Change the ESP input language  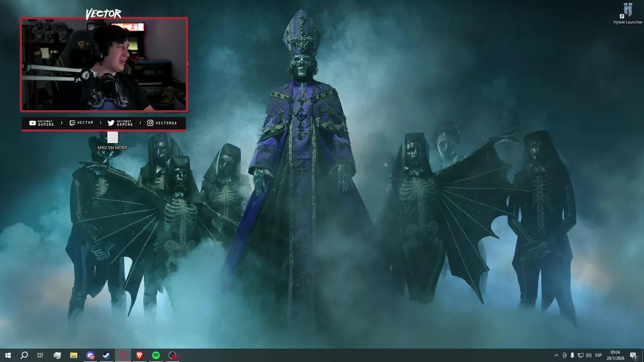(598, 355)
